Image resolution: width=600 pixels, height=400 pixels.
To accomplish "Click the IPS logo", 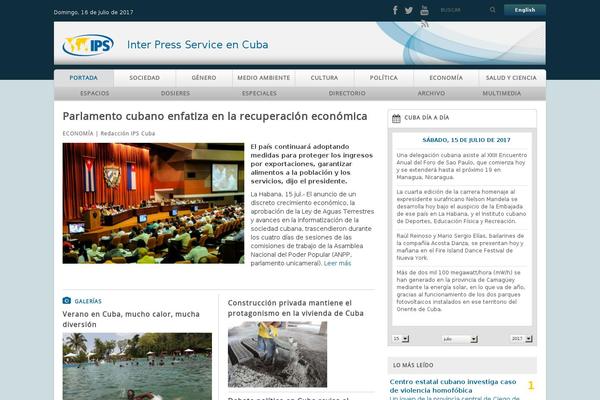I will click(x=88, y=45).
